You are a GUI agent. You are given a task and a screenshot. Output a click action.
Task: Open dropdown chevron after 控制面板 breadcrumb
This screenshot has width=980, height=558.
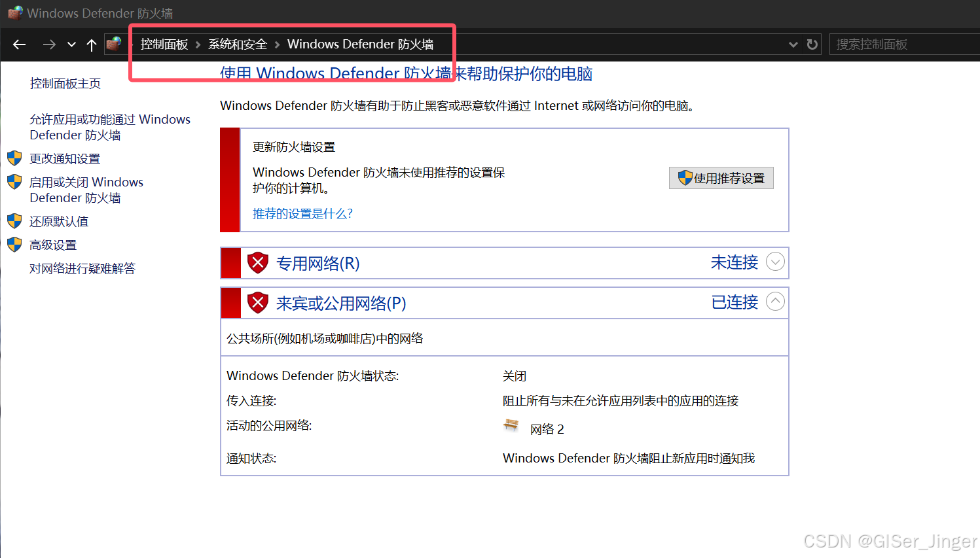click(x=198, y=44)
